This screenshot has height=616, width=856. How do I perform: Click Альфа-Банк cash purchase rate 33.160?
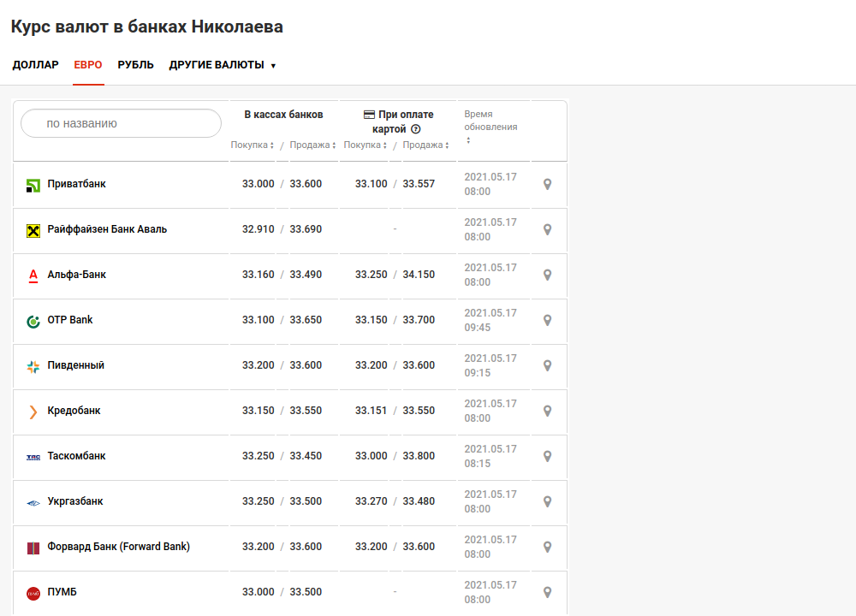tap(259, 275)
